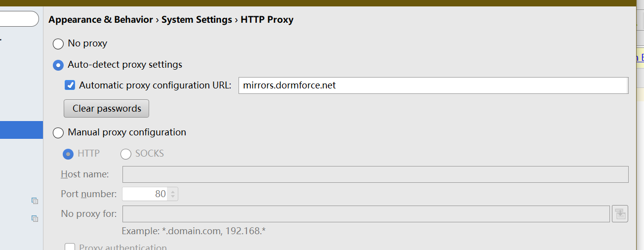Click the No proxy for text field
644x250 pixels.
[x=365, y=214]
